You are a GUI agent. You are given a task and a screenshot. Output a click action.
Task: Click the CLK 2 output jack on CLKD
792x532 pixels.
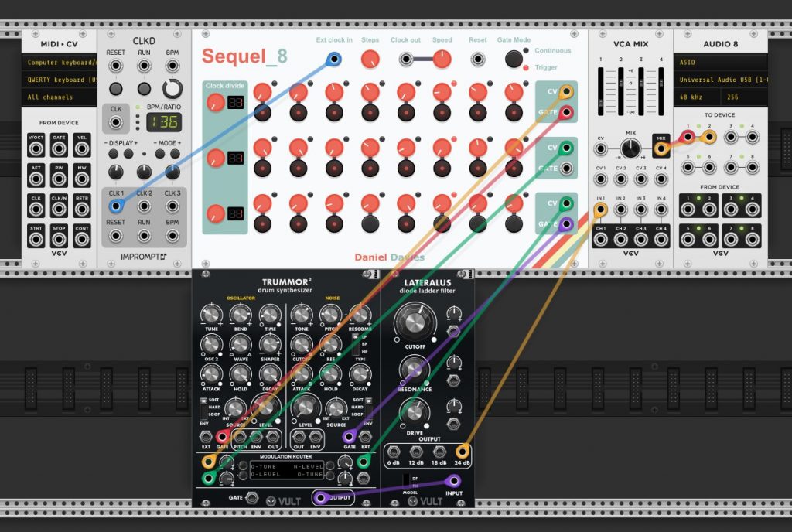(x=144, y=206)
